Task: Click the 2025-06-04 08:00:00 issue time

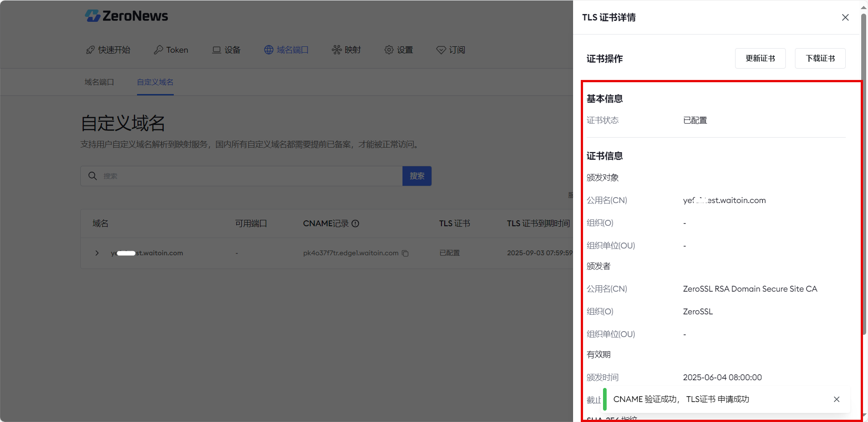Action: point(722,377)
